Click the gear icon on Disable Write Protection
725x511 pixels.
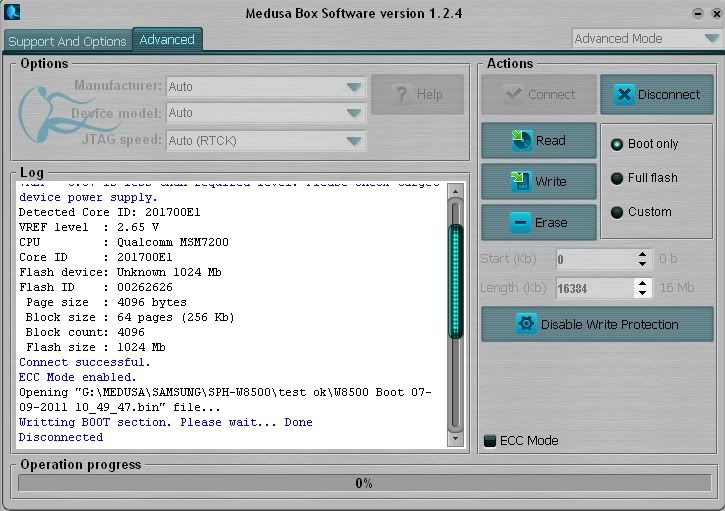point(526,324)
